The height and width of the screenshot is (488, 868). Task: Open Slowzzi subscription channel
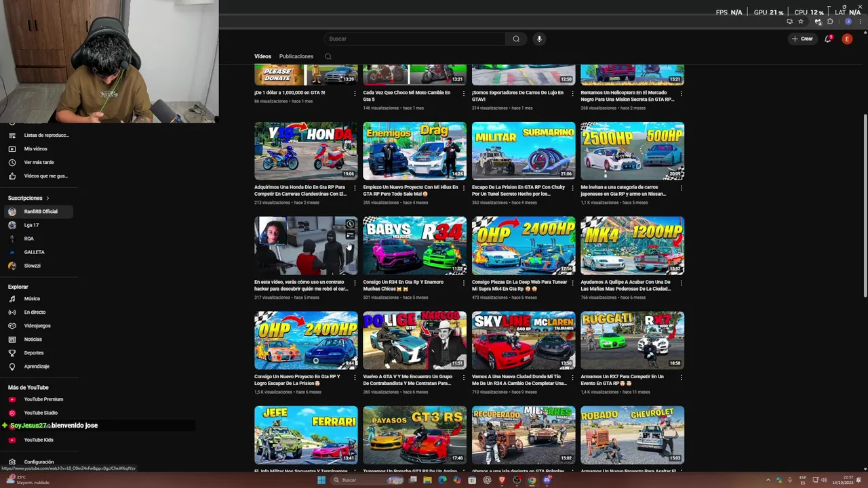click(39, 266)
